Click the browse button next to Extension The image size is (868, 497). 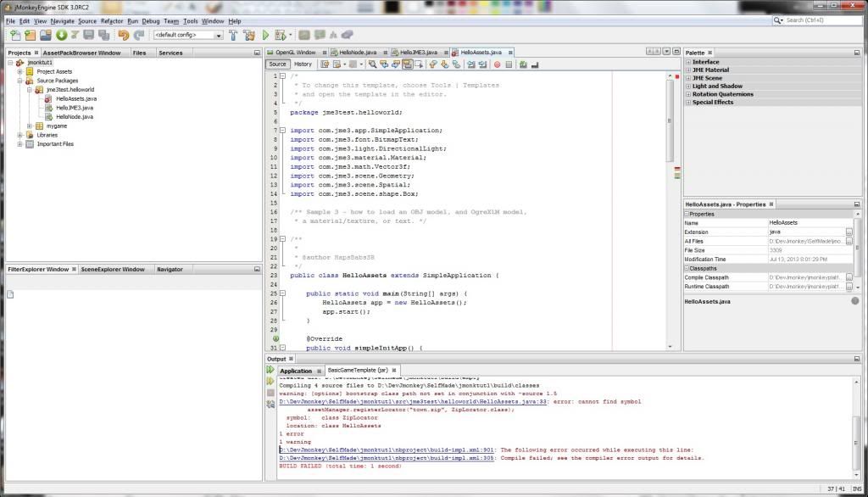coord(849,232)
